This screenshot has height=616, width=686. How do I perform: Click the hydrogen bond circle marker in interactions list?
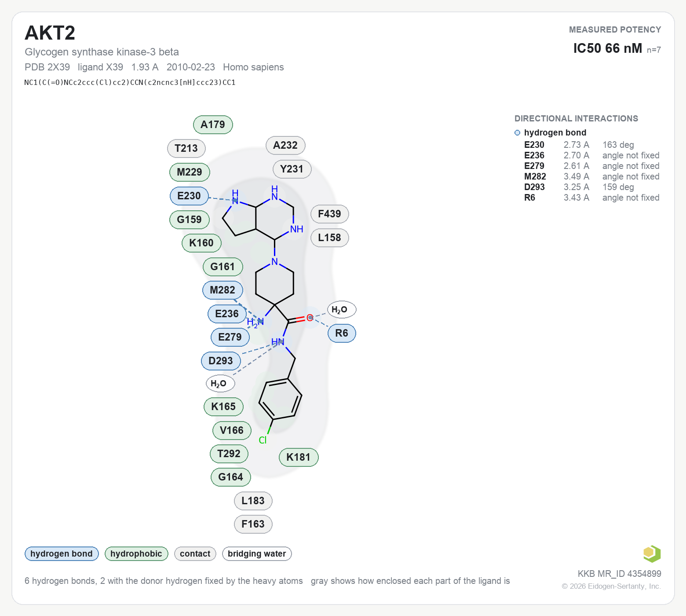click(x=517, y=133)
